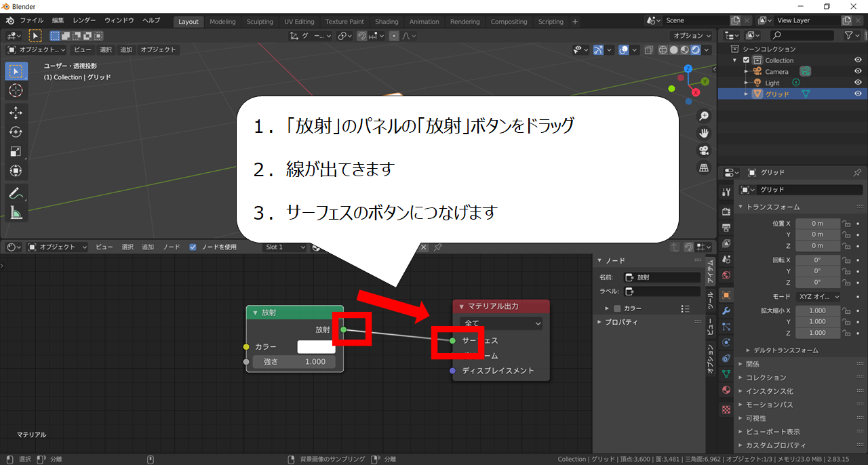Open the XYZ オイ... rotation mode dropdown
Viewport: 868px width, 465px height.
click(818, 297)
